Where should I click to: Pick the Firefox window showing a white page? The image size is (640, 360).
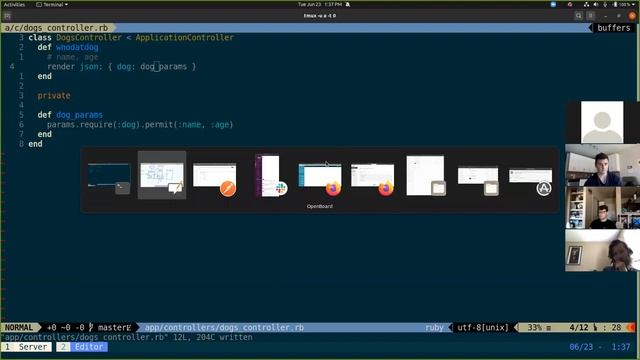coord(373,179)
